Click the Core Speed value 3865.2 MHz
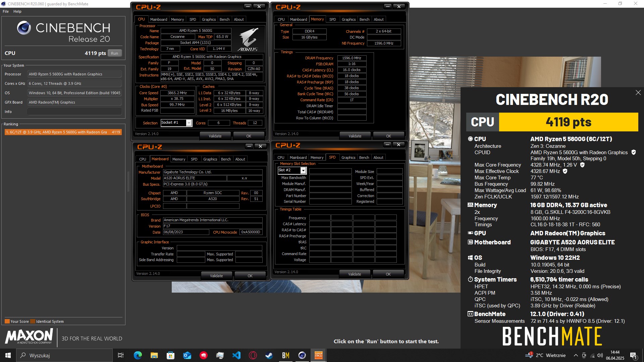Viewport: 644px width, 362px height. click(177, 93)
